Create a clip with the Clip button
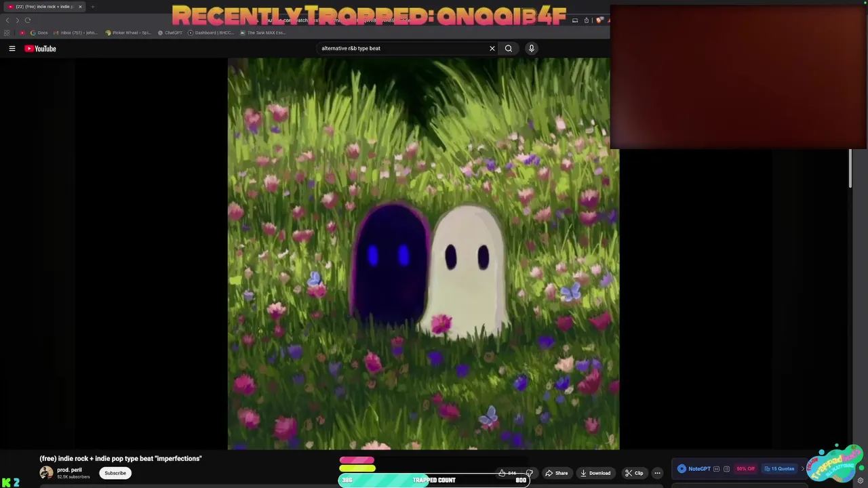This screenshot has width=868, height=488. pyautogui.click(x=634, y=473)
